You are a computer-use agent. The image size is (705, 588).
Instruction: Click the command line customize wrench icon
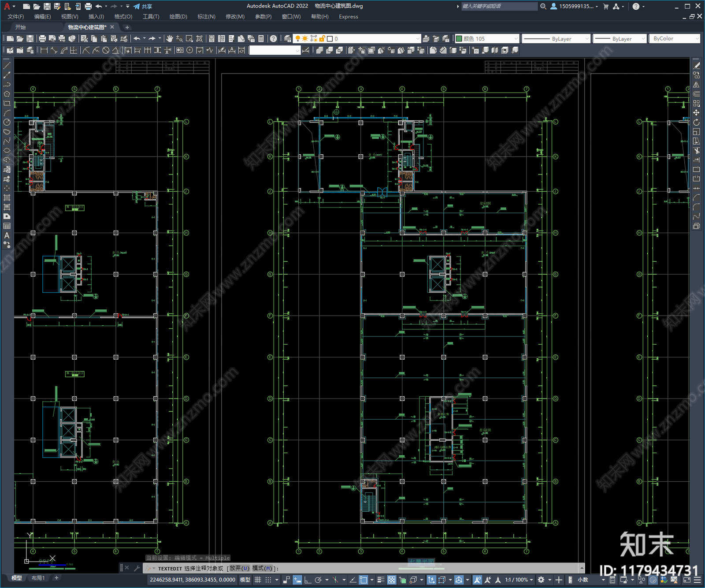137,568
